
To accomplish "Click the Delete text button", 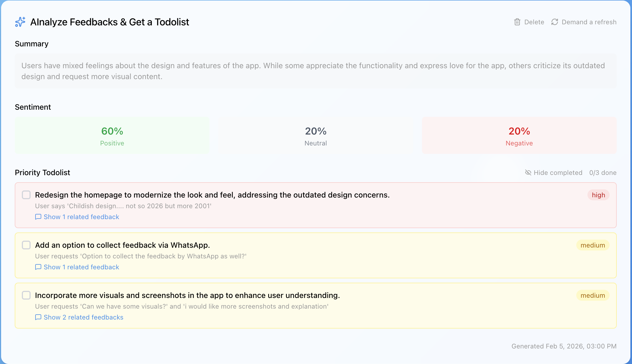I will coord(534,22).
